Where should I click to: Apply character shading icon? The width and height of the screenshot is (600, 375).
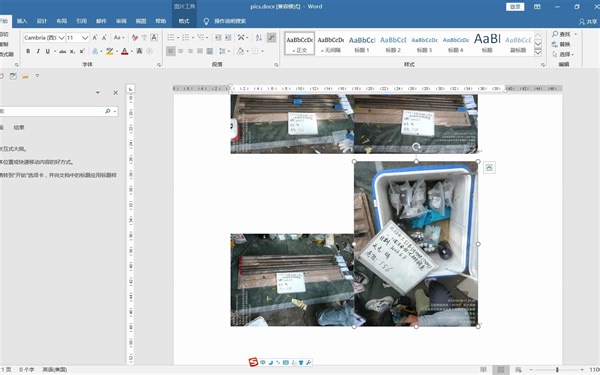tap(140, 51)
